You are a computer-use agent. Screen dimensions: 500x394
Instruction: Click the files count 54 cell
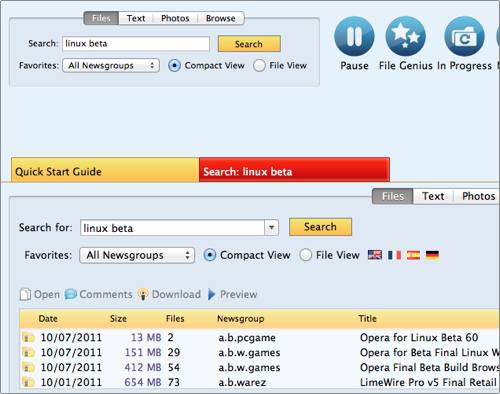coord(174,367)
